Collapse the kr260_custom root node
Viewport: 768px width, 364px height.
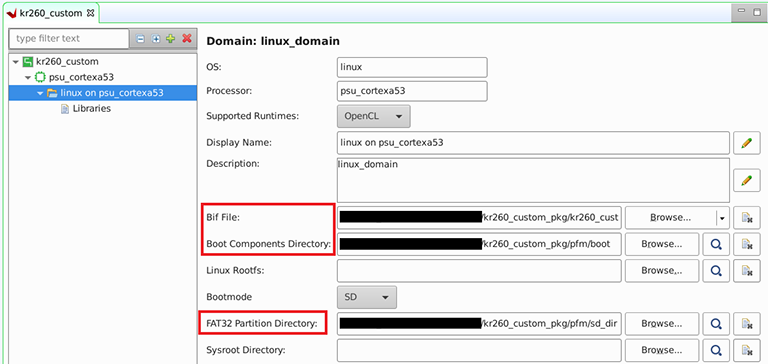click(x=16, y=62)
